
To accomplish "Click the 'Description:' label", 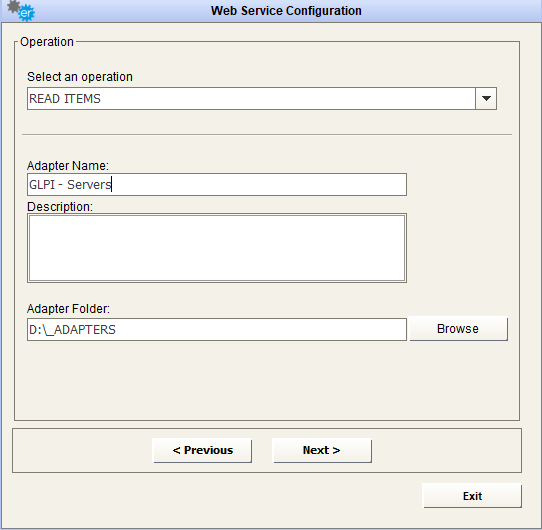I will click(x=60, y=207).
